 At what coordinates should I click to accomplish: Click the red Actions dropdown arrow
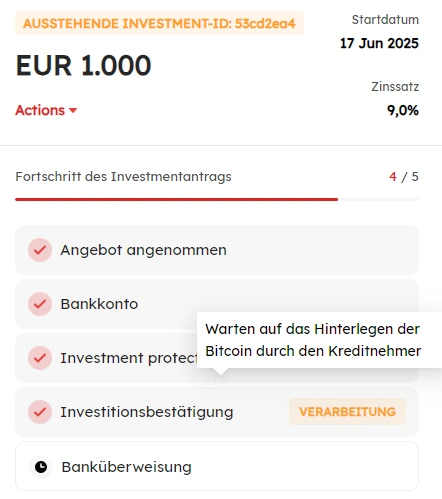[73, 111]
